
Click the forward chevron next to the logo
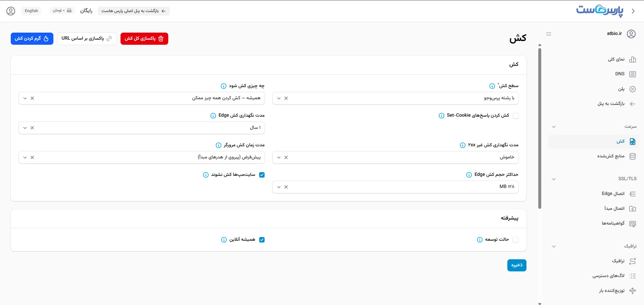click(x=633, y=11)
